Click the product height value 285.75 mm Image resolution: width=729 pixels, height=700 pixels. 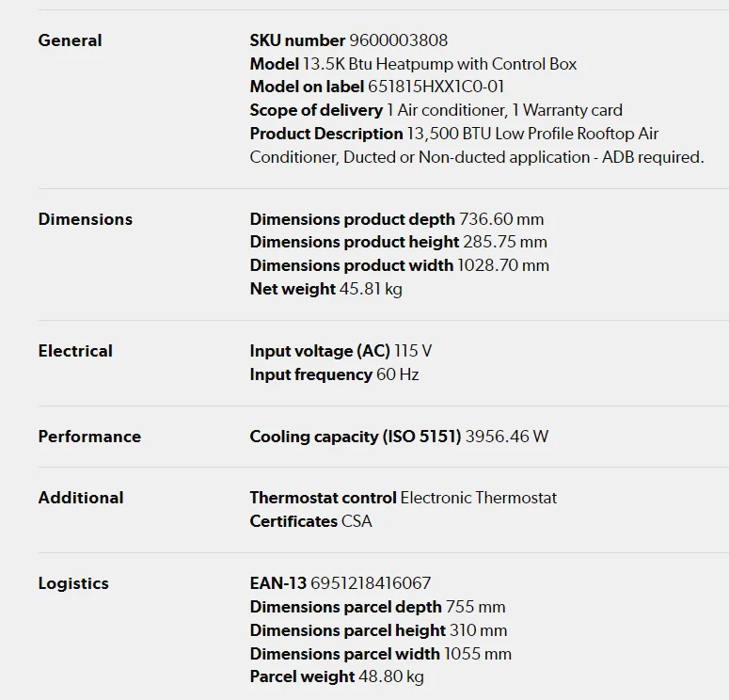(503, 243)
